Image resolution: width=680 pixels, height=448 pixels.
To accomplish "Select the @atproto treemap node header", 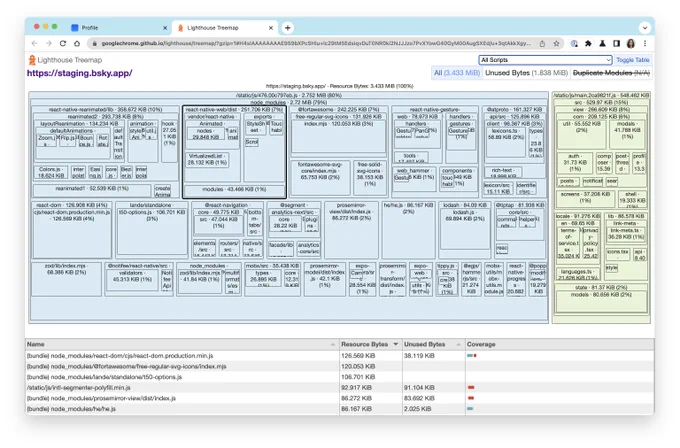I will click(x=514, y=110).
